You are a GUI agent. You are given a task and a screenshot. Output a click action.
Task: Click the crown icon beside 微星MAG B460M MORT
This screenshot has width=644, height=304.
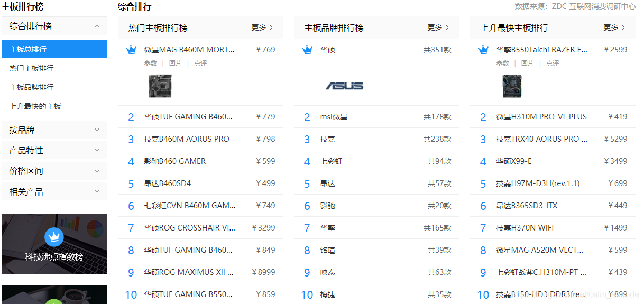pos(131,50)
